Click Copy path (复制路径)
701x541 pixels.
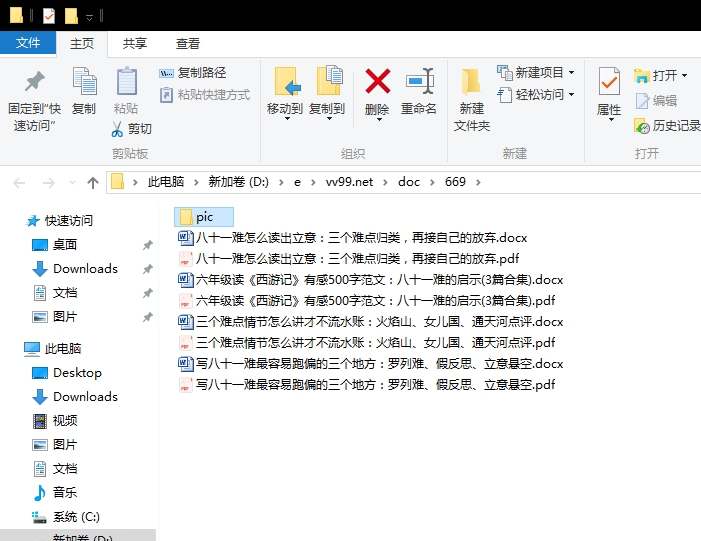click(x=193, y=72)
